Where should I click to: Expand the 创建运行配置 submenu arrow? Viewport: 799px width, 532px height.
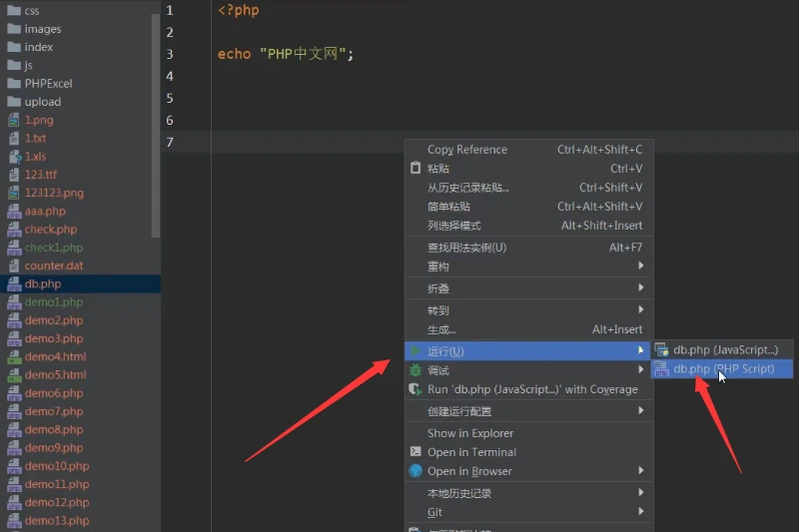(641, 410)
